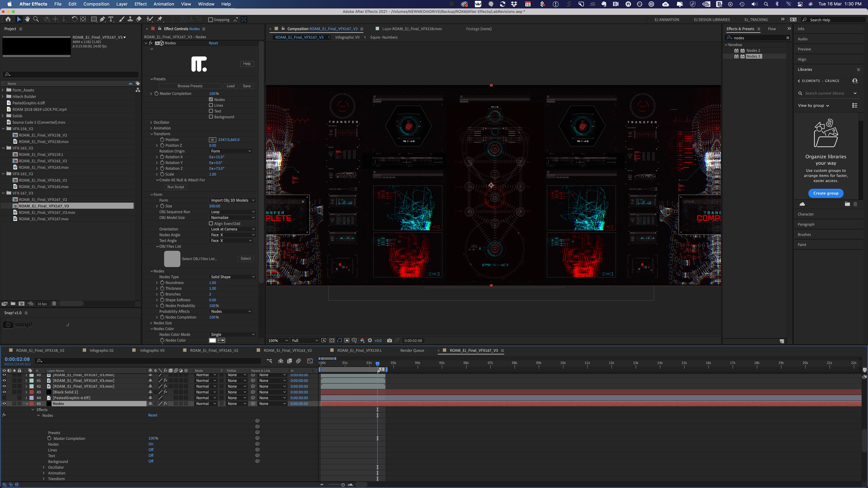Screen dimensions: 868x488
Task: Open composition mini-flowchart in timeline
Action: pyautogui.click(x=269, y=361)
